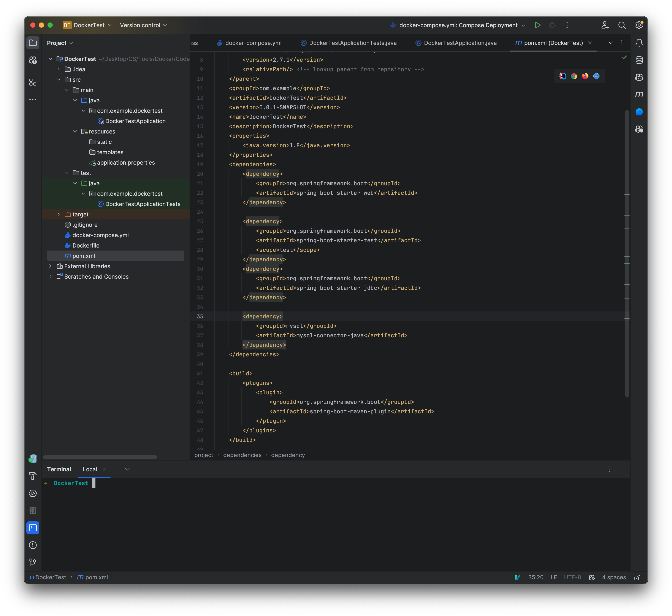
Task: Show hidden editor tabs list
Action: [x=611, y=43]
